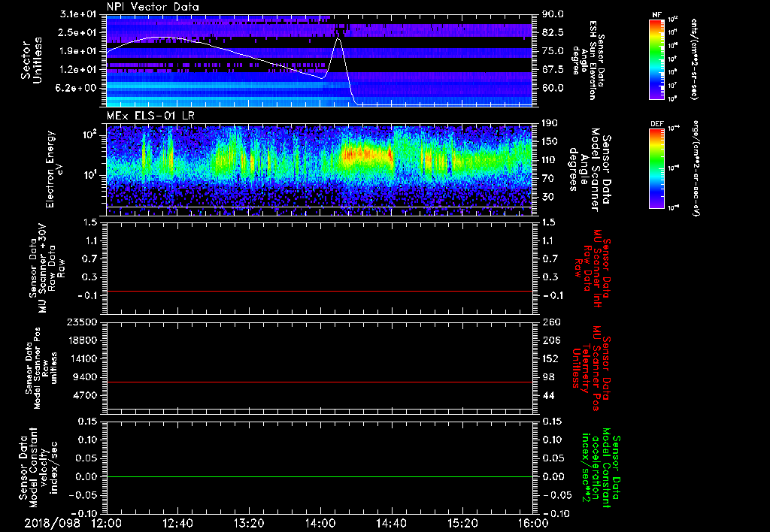Click the 13:20 time axis label

(x=249, y=523)
